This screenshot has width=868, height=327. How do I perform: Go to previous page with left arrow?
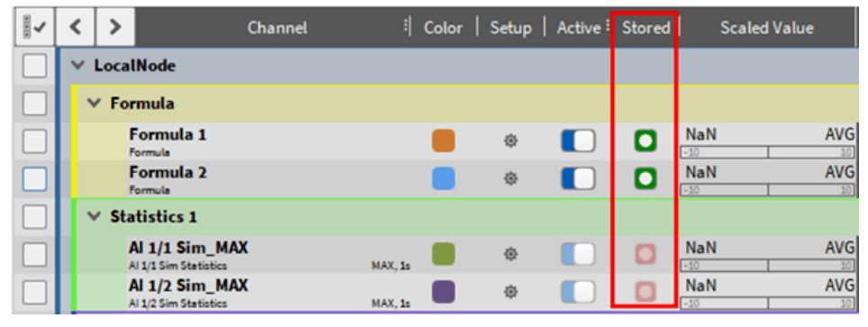76,27
